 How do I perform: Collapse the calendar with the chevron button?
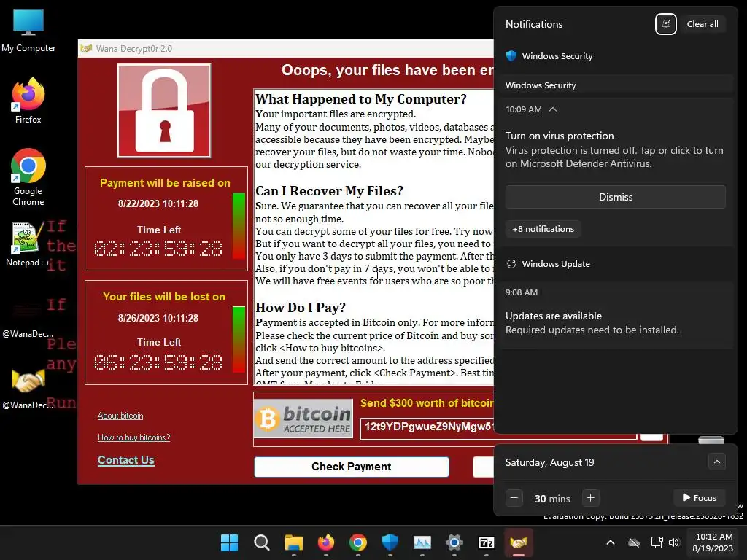(x=717, y=462)
